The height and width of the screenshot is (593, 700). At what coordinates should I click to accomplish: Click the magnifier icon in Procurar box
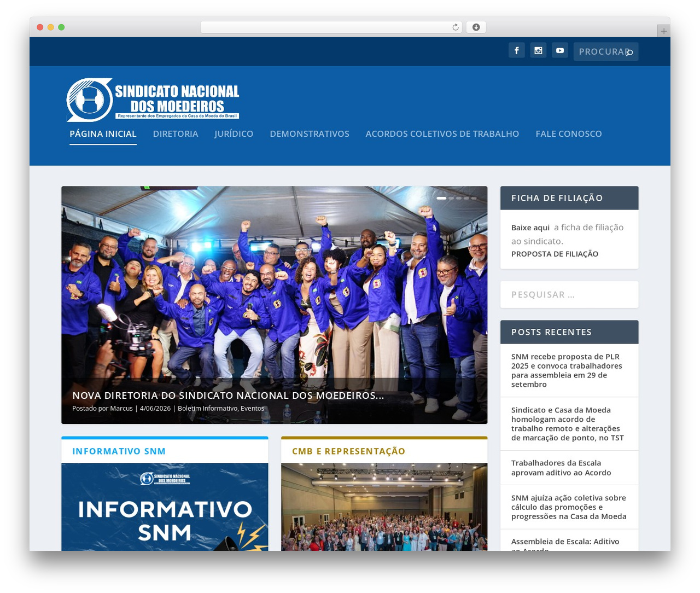click(629, 53)
